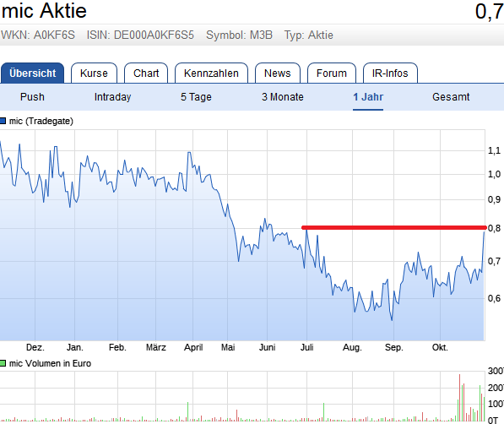Click the green mic Volumen legend square
This screenshot has height=424, width=504.
pyautogui.click(x=3, y=363)
